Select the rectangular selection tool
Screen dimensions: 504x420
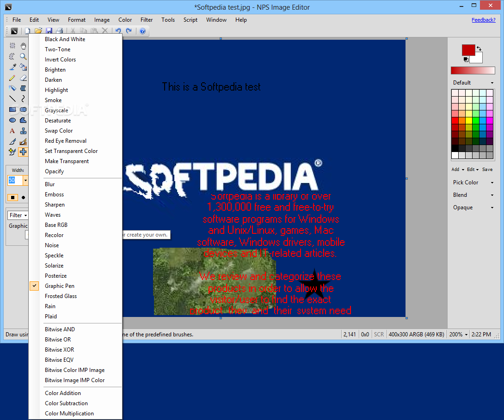tap(12, 46)
